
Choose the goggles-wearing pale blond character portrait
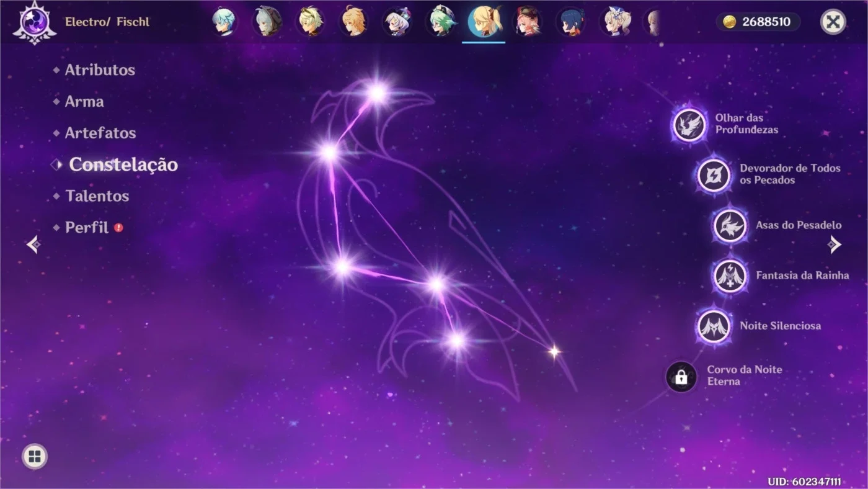[310, 22]
